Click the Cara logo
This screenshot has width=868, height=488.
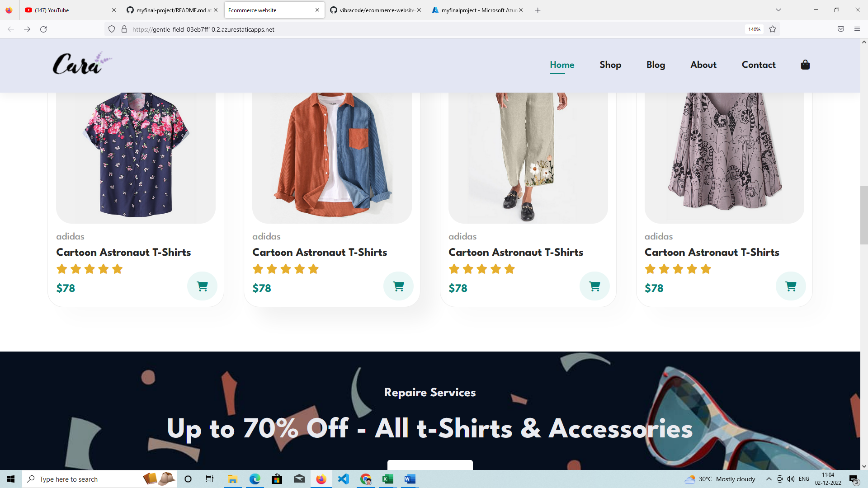(x=82, y=63)
